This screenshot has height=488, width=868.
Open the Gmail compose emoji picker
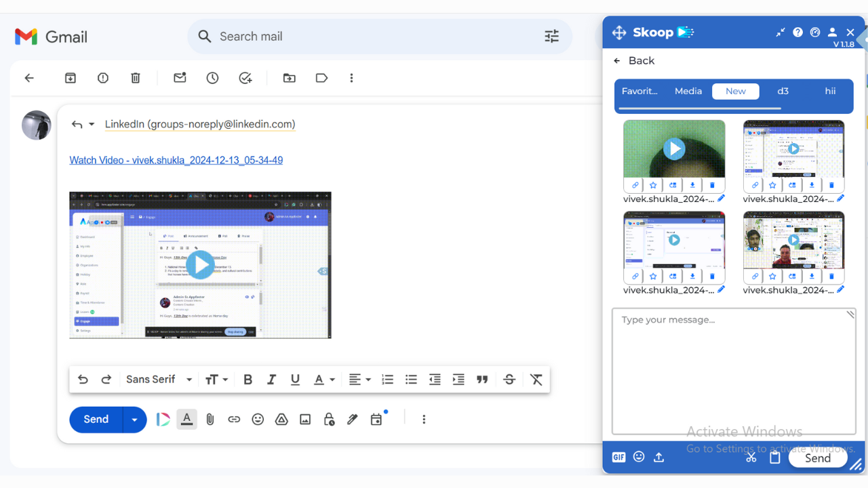(x=258, y=420)
